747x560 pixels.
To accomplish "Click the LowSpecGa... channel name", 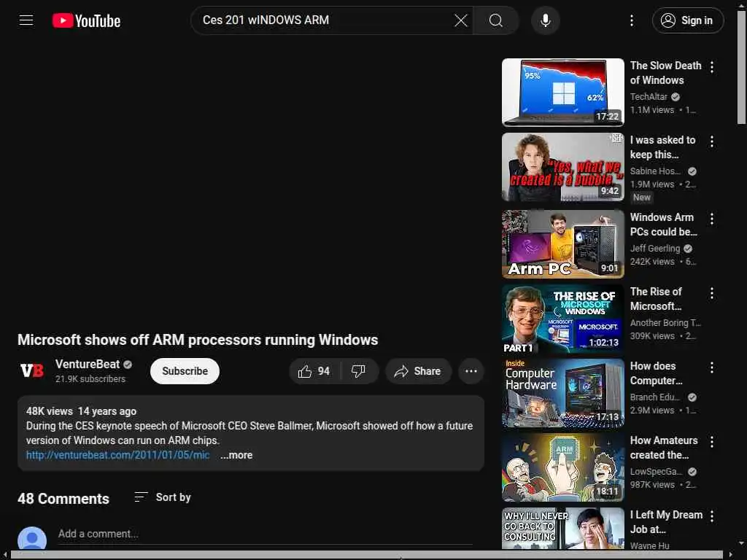I will [x=656, y=472].
